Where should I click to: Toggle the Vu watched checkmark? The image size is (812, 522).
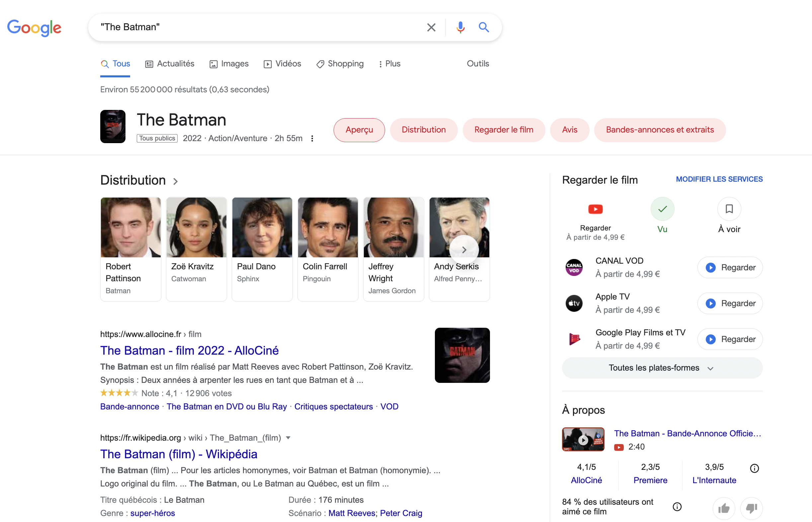tap(662, 209)
